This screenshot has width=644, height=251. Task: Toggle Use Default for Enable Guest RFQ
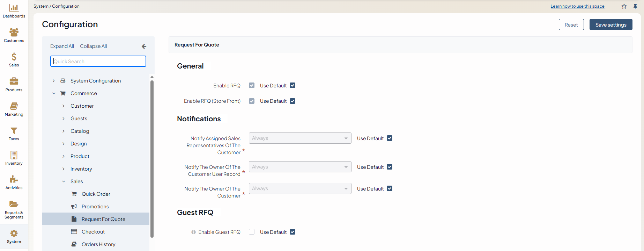(293, 232)
